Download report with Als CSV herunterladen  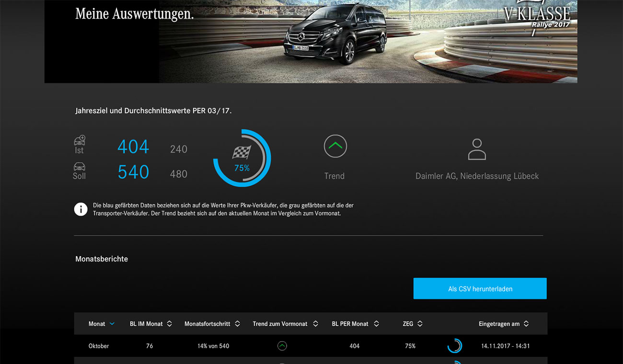480,289
